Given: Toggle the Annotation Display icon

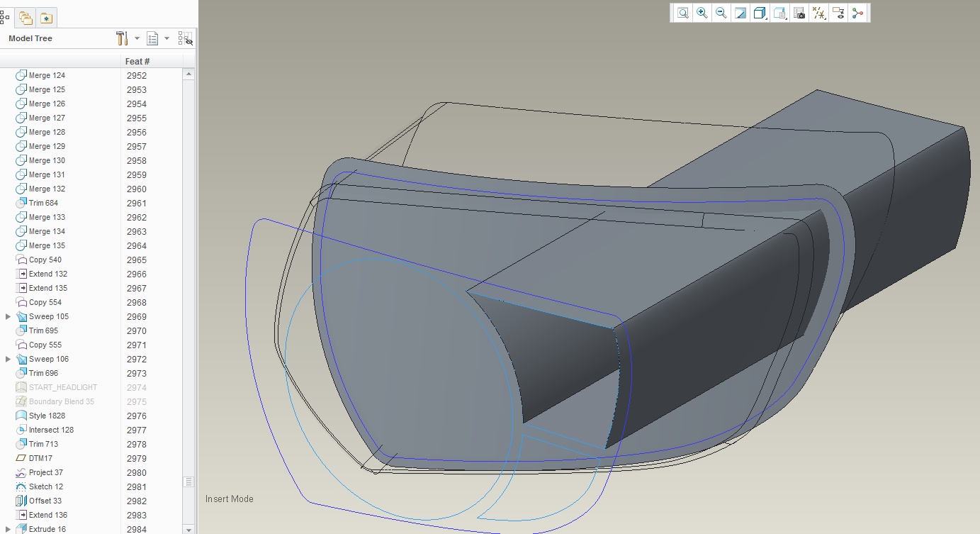Looking at the screenshot, I should tap(838, 13).
